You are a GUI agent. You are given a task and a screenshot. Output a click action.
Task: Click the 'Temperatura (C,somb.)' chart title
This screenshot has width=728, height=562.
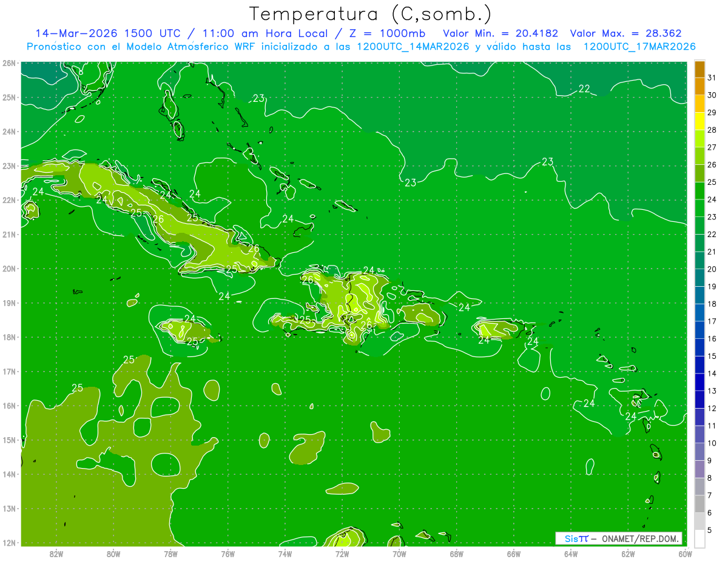(371, 14)
